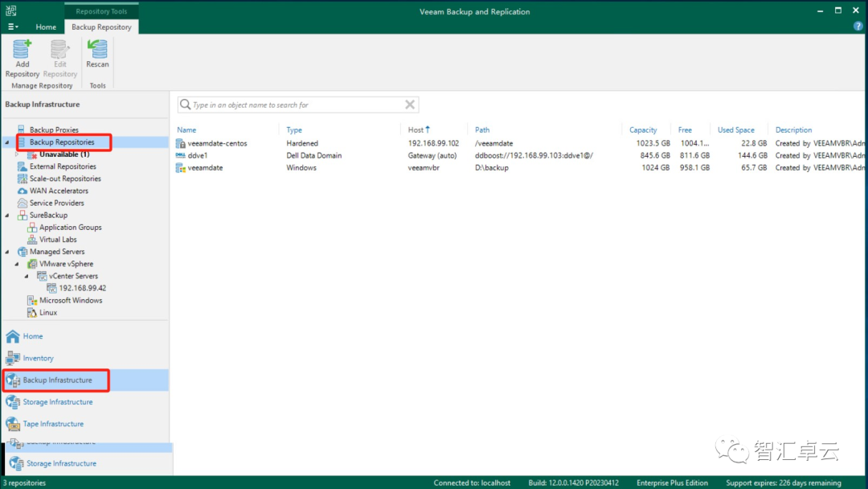Click the Edit Repository ribbon icon

pyautogui.click(x=59, y=59)
